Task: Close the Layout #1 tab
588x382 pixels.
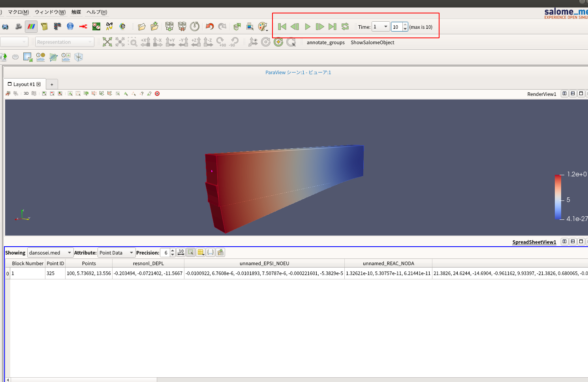Action: tap(39, 84)
